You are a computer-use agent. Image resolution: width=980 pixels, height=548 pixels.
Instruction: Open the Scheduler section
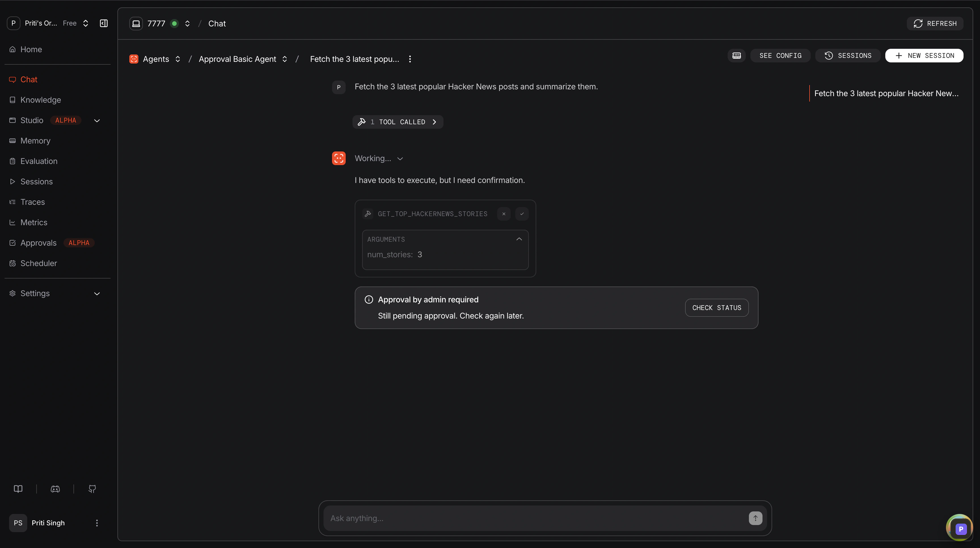38,263
